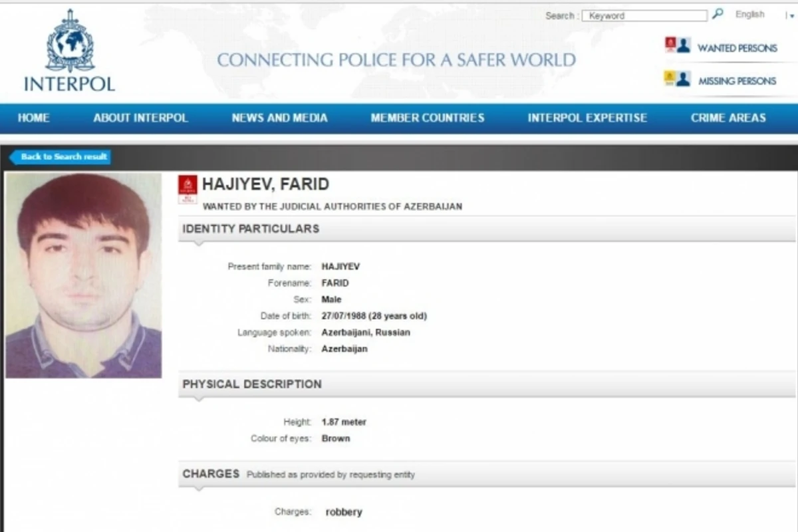Select the heading HAJIYEV, FARID
The width and height of the screenshot is (798, 532).
coord(266,185)
